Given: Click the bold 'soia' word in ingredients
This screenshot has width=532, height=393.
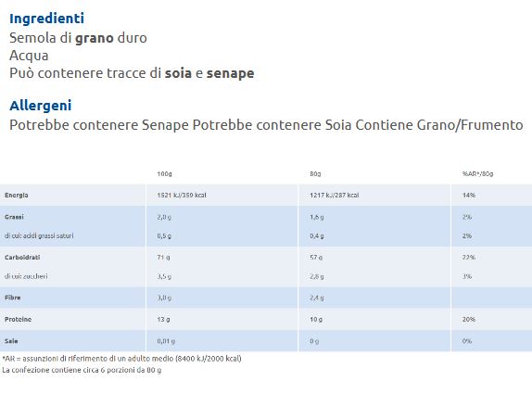Looking at the screenshot, I should point(178,73).
